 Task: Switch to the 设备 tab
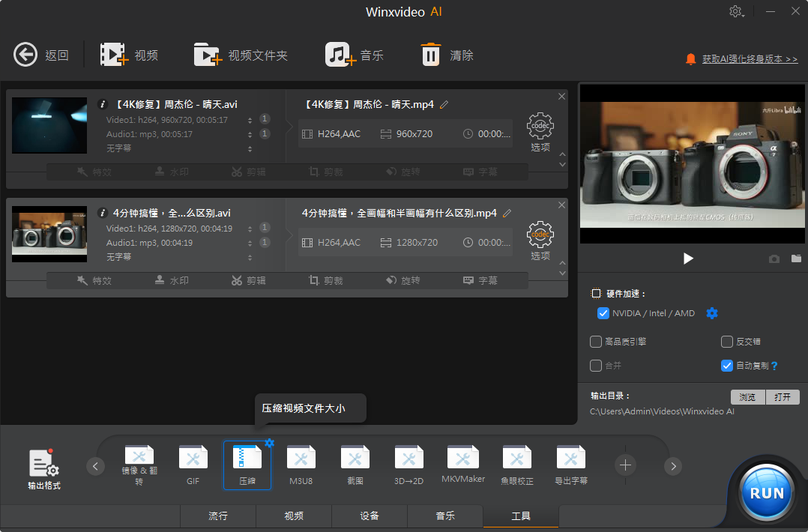[x=370, y=516]
